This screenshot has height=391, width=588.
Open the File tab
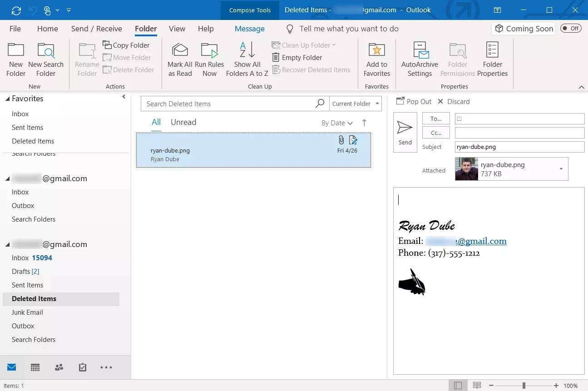click(x=15, y=29)
